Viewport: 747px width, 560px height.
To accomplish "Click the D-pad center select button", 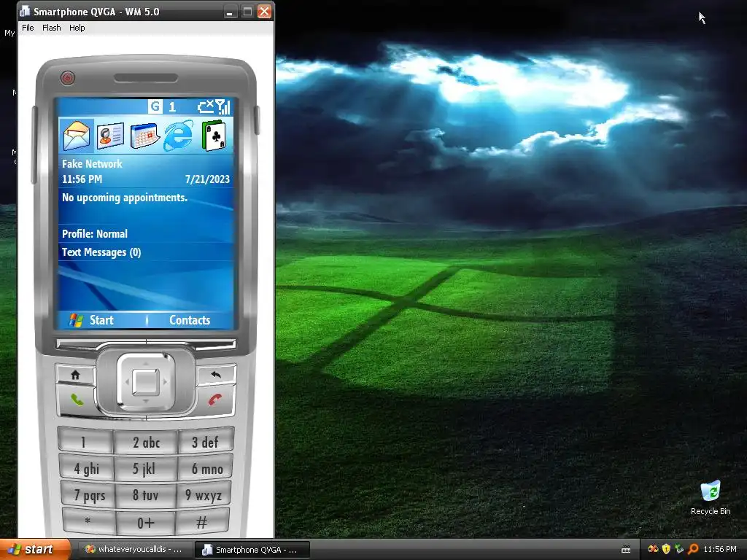I will pos(146,382).
